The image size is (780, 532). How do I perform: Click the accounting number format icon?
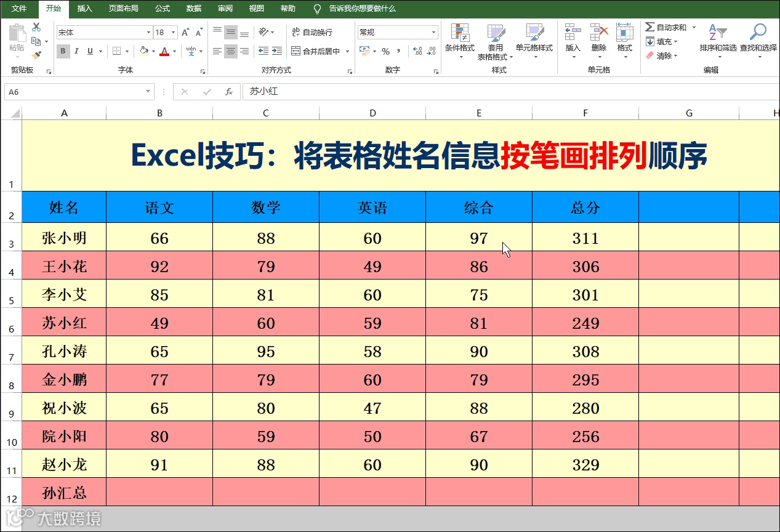coord(364,51)
